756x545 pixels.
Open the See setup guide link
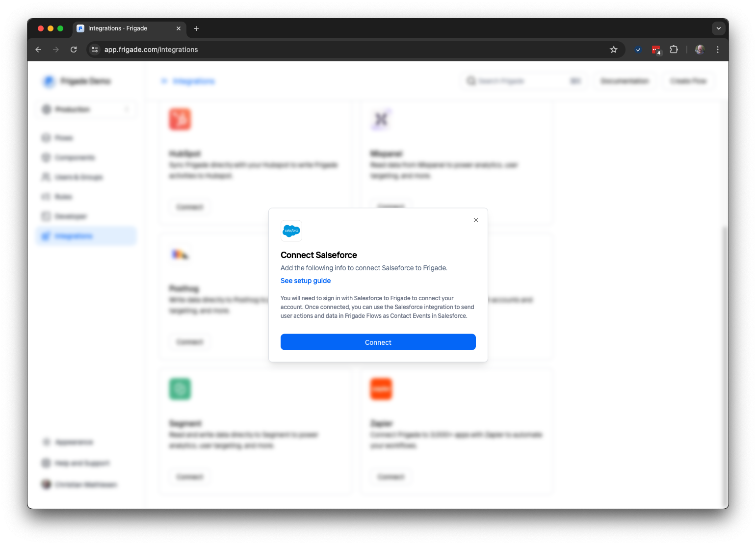point(305,281)
